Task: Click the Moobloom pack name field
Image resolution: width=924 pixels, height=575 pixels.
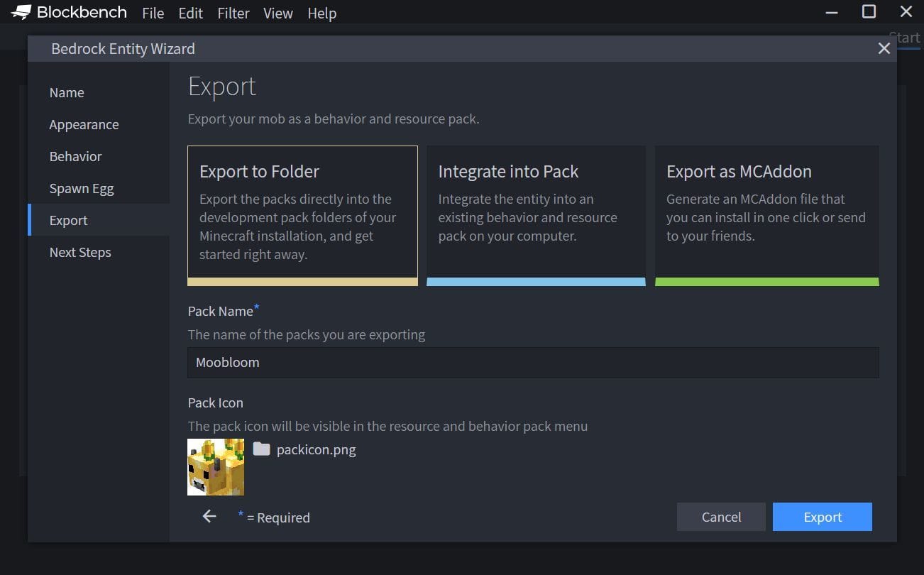Action: (532, 362)
